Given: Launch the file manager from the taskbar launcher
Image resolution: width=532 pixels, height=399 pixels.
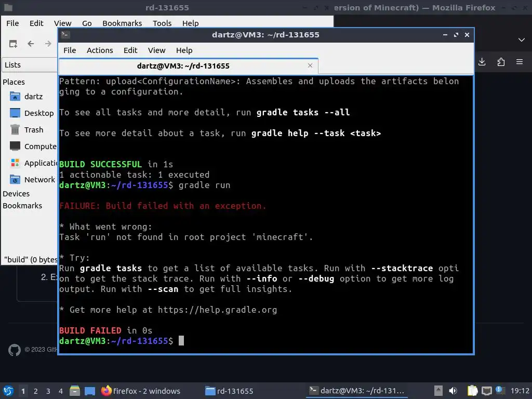Looking at the screenshot, I should [75, 391].
